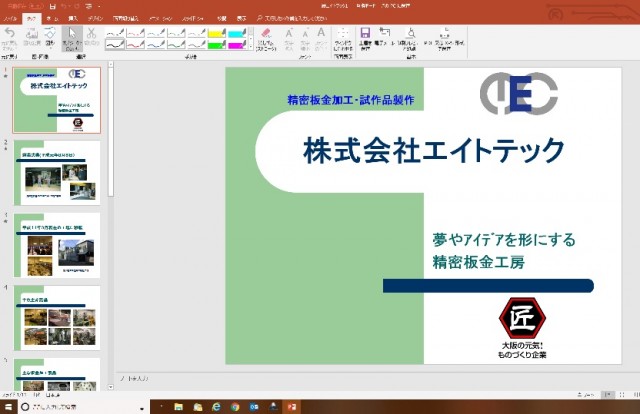Viewport: 640px width, 414px height.
Task: Toggle the Notes button in status bar
Action: pyautogui.click(x=586, y=395)
